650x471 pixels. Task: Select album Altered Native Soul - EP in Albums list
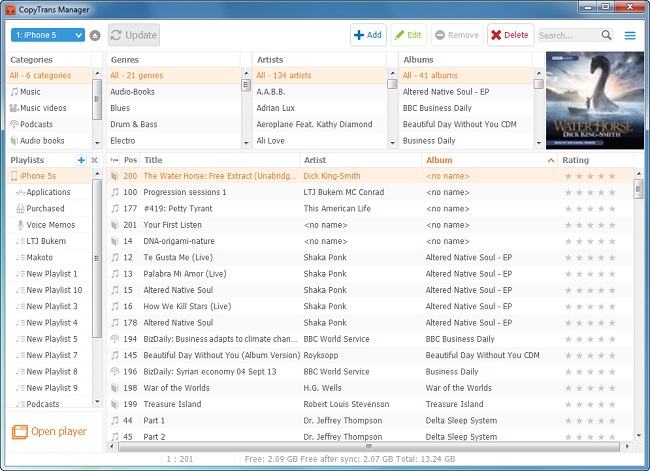[x=466, y=92]
